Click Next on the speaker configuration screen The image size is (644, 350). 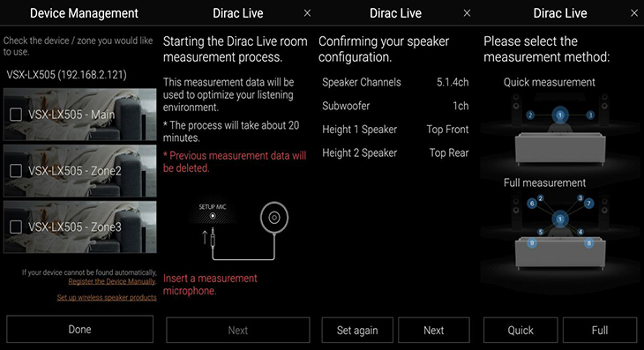pos(434,331)
